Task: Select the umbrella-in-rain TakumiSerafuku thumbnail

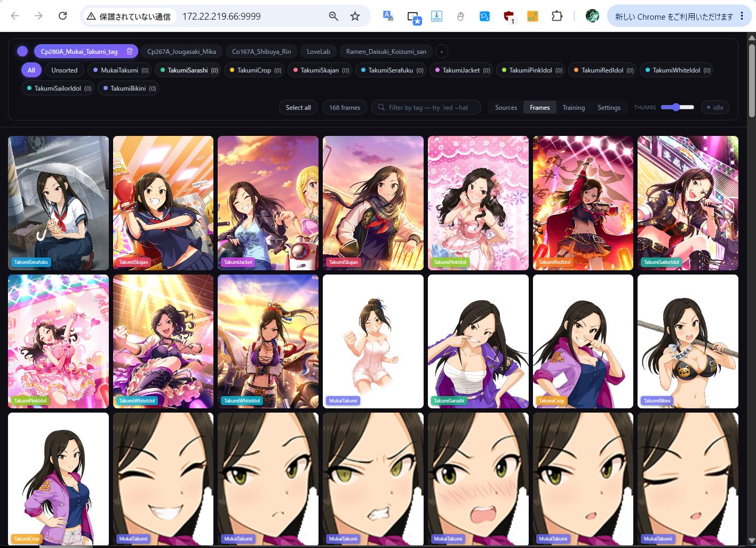Action: click(58, 203)
